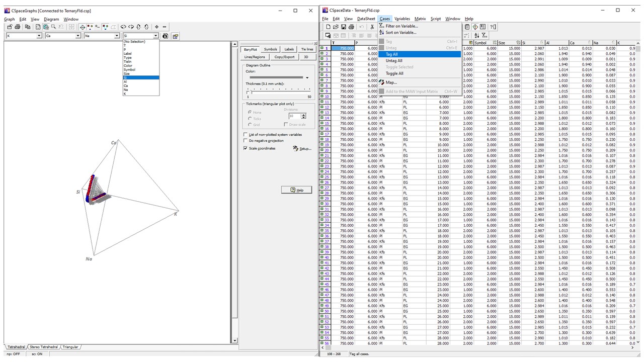Viewport: 644px width, 362px height.
Task: Expand the Ca axis variable dropdown
Action: (x=77, y=36)
